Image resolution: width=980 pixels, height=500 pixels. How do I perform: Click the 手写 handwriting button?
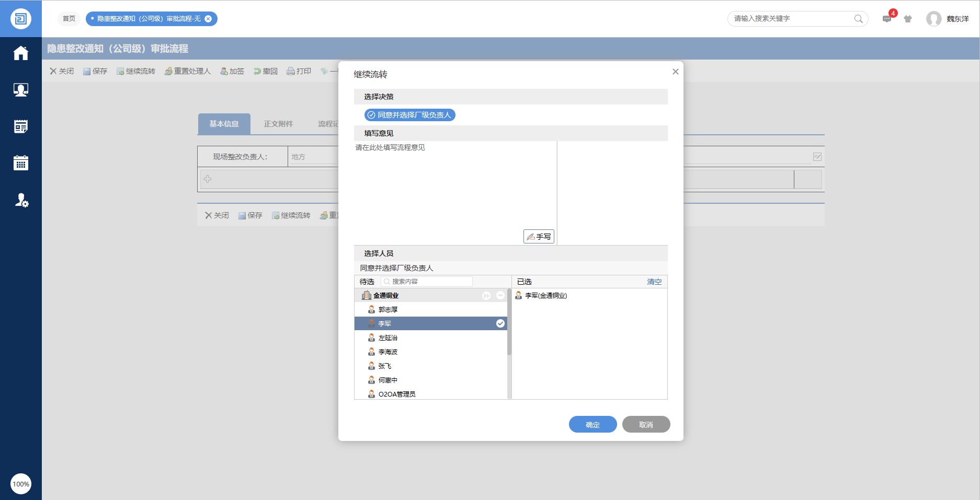click(x=539, y=237)
